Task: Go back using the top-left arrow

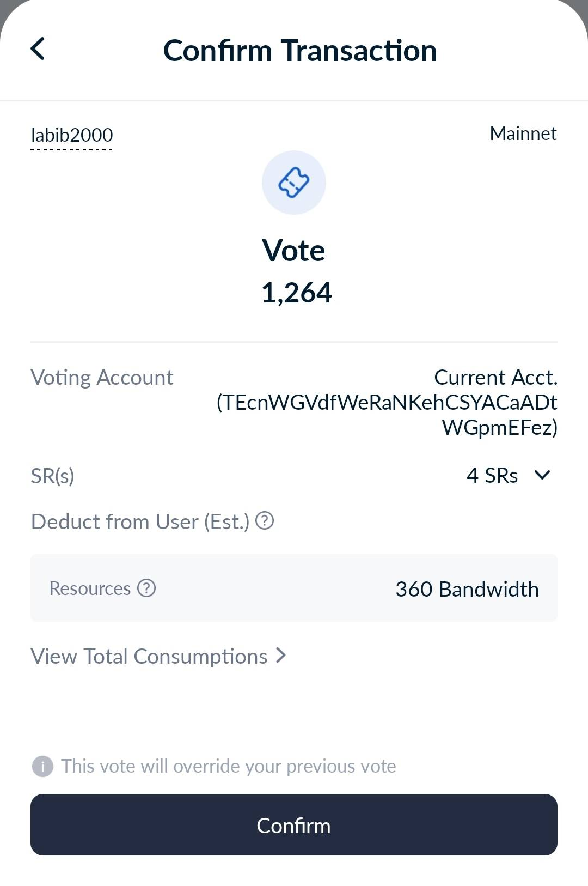Action: (x=38, y=49)
